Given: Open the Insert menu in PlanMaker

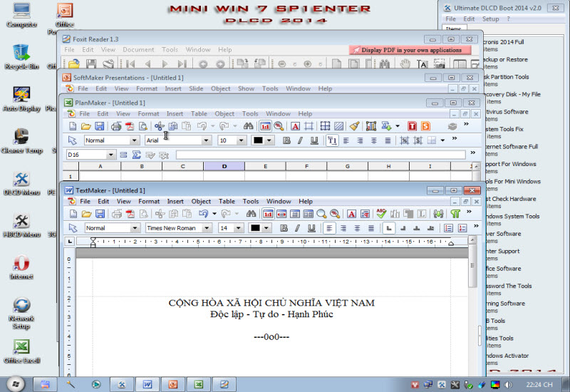Looking at the screenshot, I should coord(175,114).
